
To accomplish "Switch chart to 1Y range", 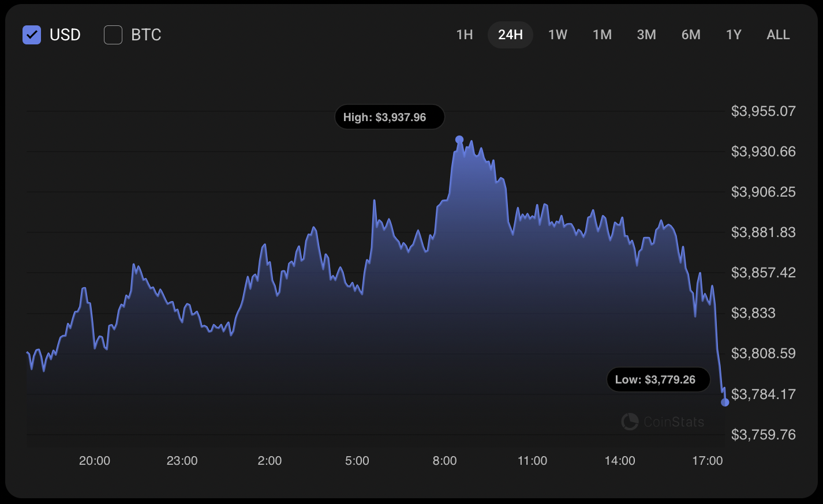I will [734, 35].
